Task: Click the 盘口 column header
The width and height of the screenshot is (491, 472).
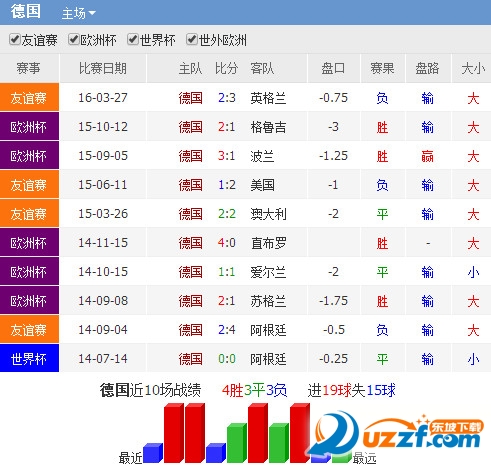Action: click(333, 68)
